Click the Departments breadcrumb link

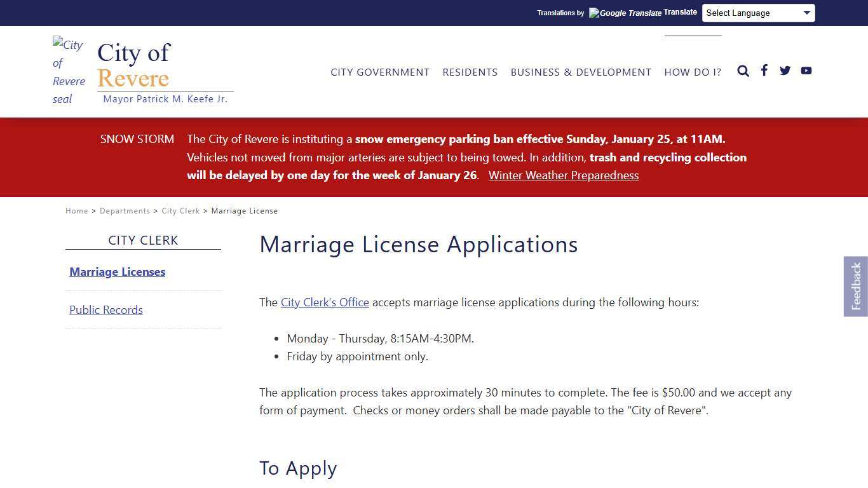[125, 210]
